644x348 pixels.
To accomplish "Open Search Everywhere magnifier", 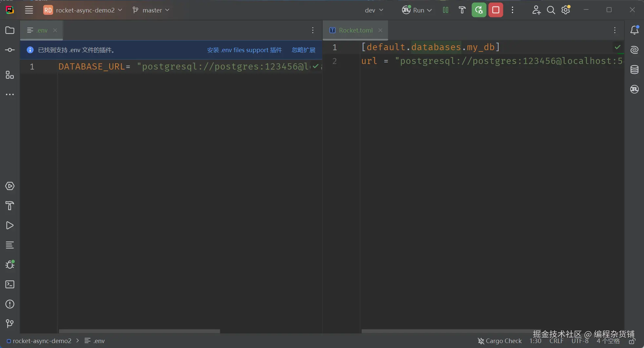I will click(x=551, y=10).
